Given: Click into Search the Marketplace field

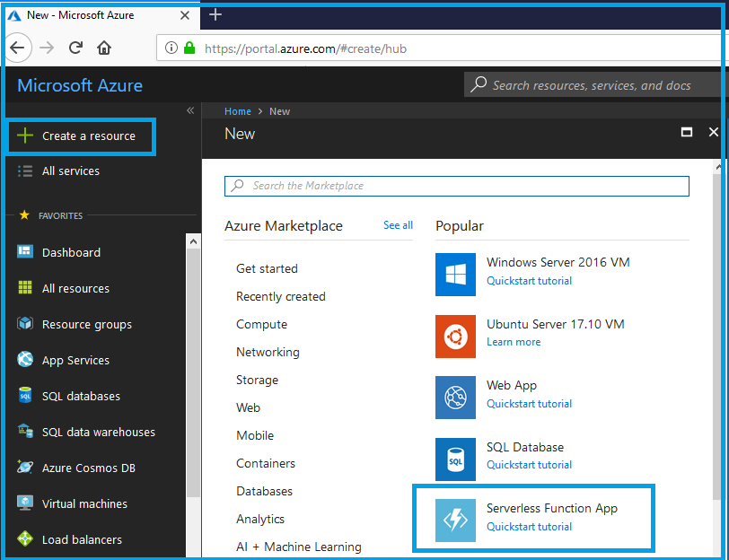Looking at the screenshot, I should pyautogui.click(x=457, y=186).
